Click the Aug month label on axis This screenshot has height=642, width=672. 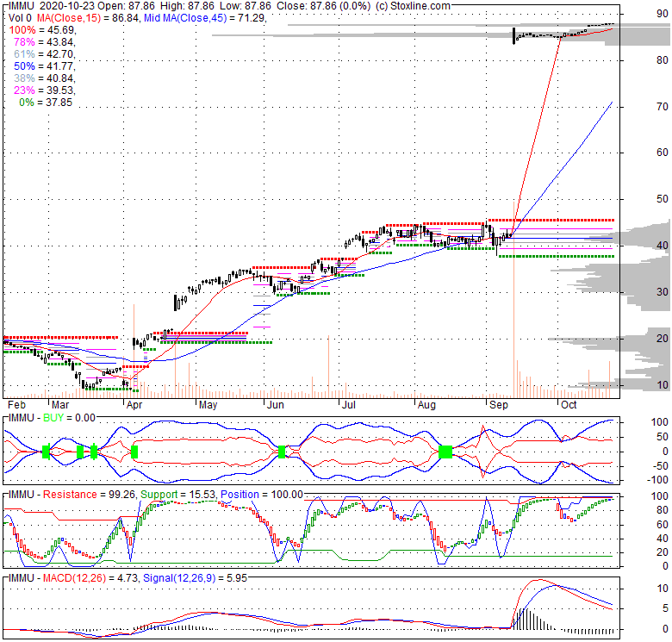[x=426, y=405]
